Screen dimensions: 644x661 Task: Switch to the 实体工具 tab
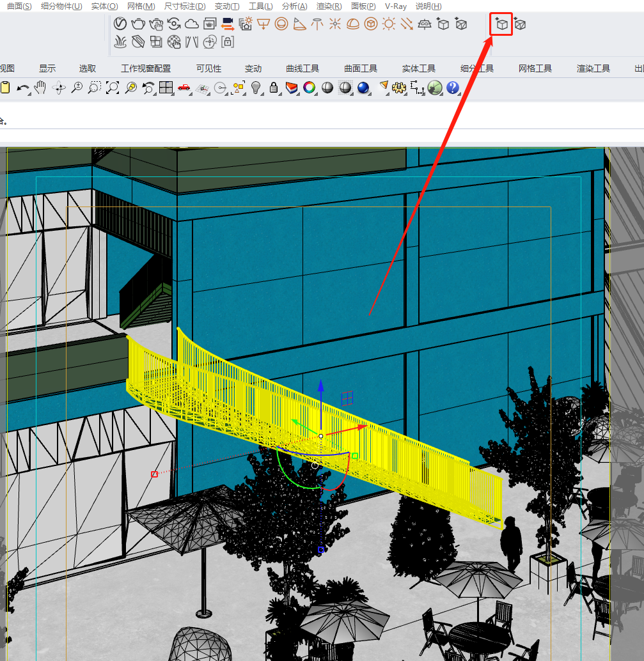(x=419, y=68)
